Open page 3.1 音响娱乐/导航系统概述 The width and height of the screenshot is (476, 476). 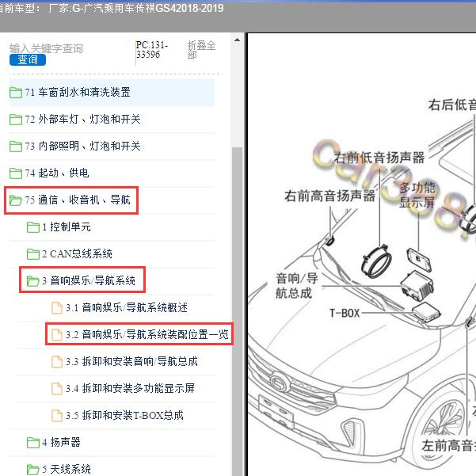pyautogui.click(x=127, y=308)
